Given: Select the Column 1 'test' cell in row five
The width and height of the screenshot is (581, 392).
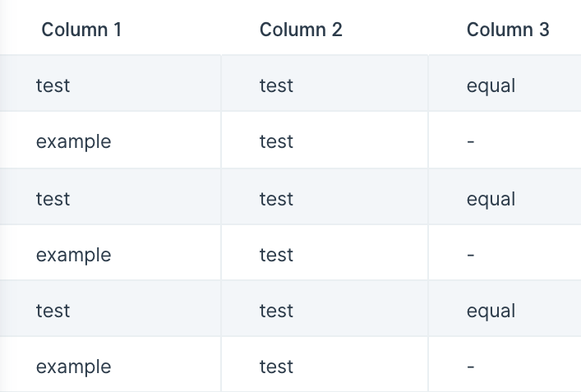Looking at the screenshot, I should tap(110, 308).
